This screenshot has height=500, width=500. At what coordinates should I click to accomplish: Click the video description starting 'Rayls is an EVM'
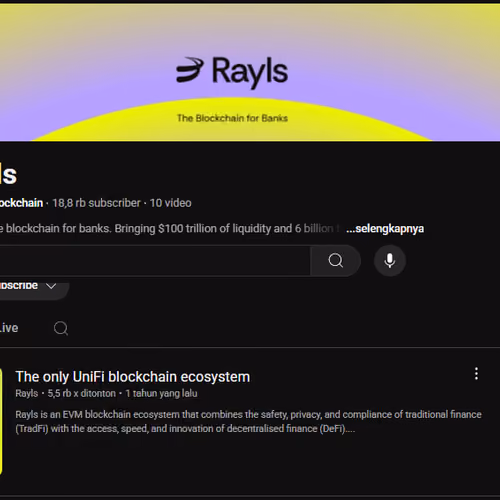click(248, 422)
